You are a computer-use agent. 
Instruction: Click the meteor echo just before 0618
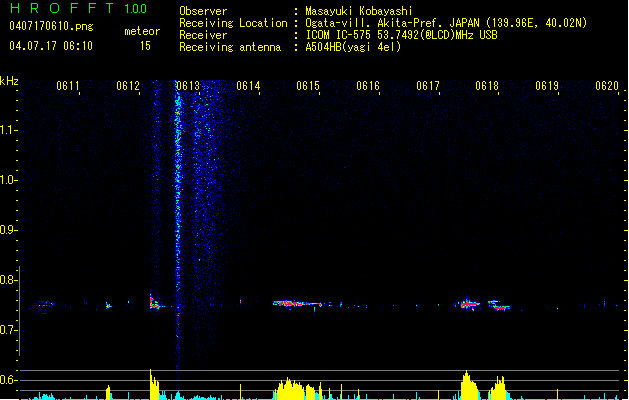(469, 304)
